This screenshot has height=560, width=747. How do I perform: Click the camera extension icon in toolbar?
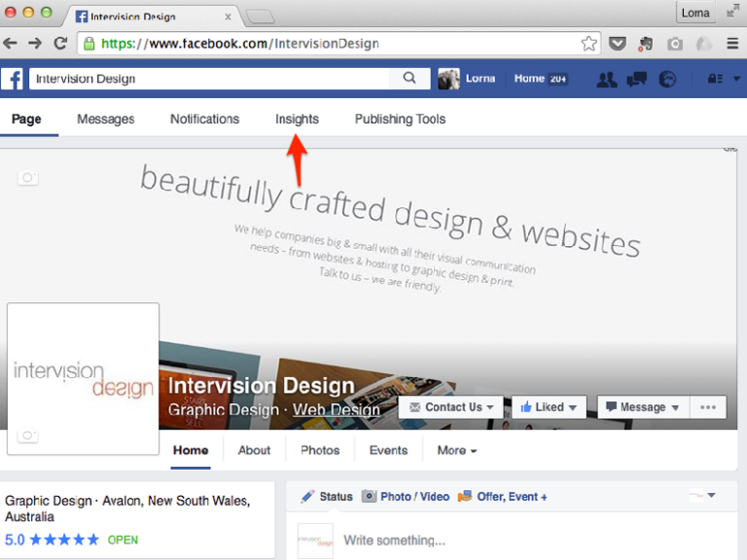click(675, 45)
